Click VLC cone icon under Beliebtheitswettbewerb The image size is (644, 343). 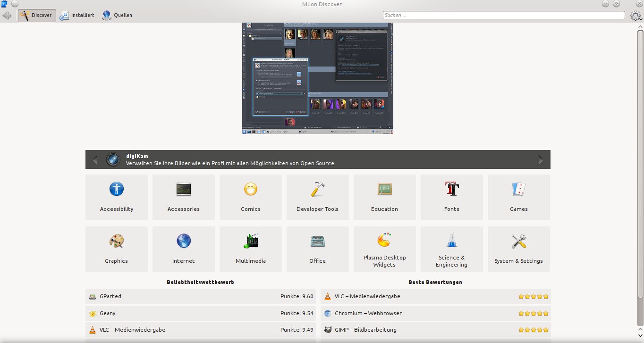tap(93, 330)
